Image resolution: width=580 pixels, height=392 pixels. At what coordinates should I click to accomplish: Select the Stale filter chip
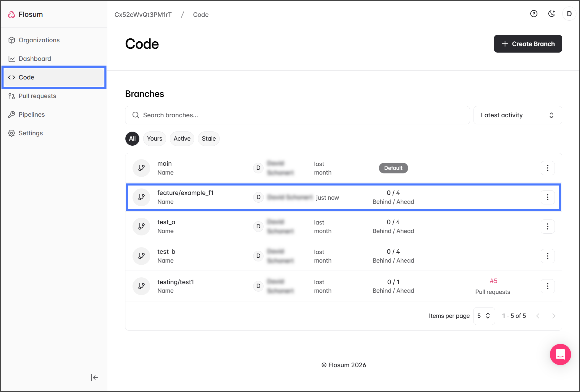209,139
